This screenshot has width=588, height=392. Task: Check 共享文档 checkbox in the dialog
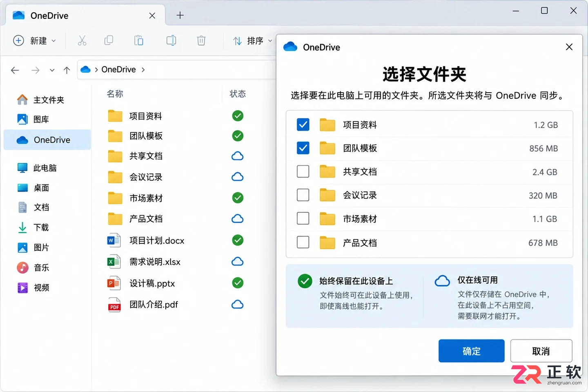click(303, 171)
